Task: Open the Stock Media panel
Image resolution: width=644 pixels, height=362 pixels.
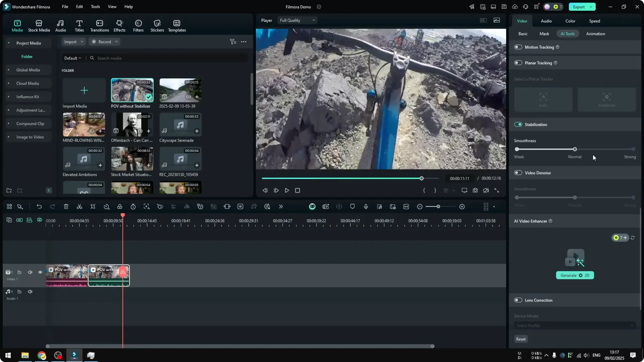Action: coord(38,25)
